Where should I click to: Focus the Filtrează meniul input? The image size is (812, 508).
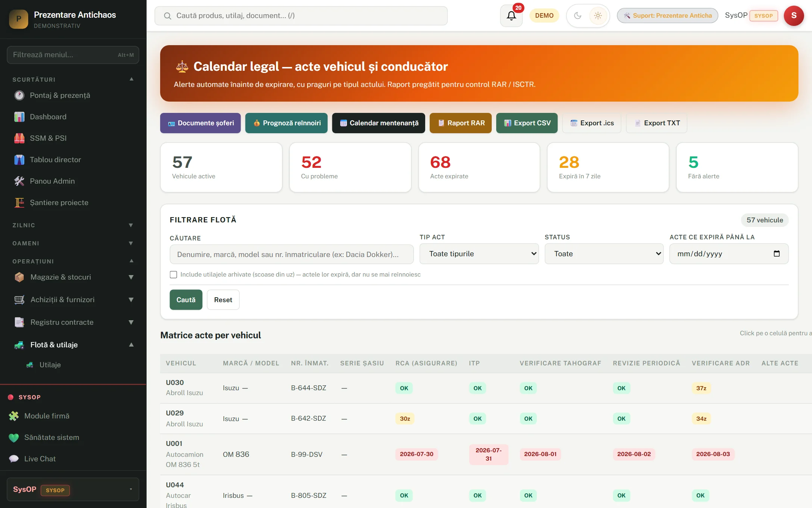click(x=73, y=55)
